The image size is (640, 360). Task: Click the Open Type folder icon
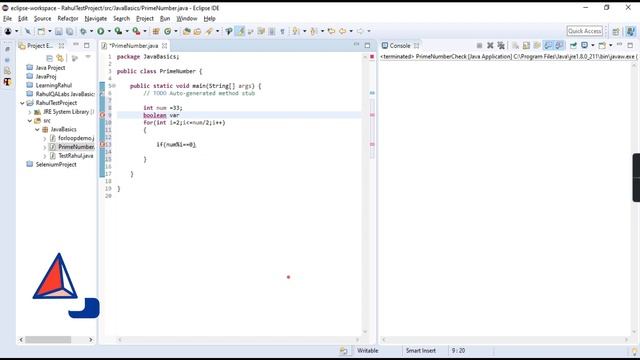click(187, 31)
